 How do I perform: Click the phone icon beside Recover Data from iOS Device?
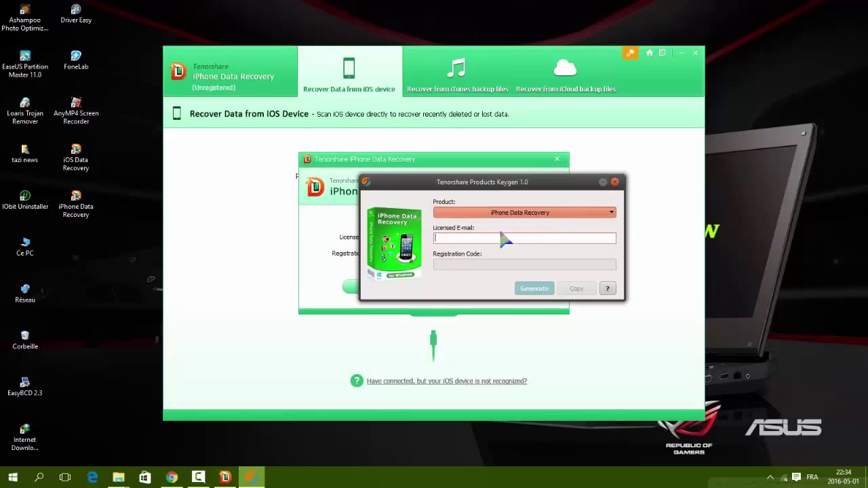177,114
